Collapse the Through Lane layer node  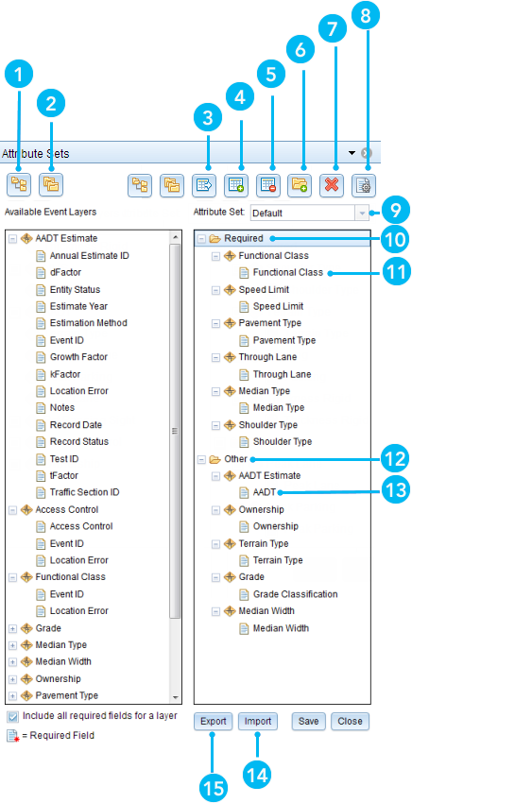(216, 357)
